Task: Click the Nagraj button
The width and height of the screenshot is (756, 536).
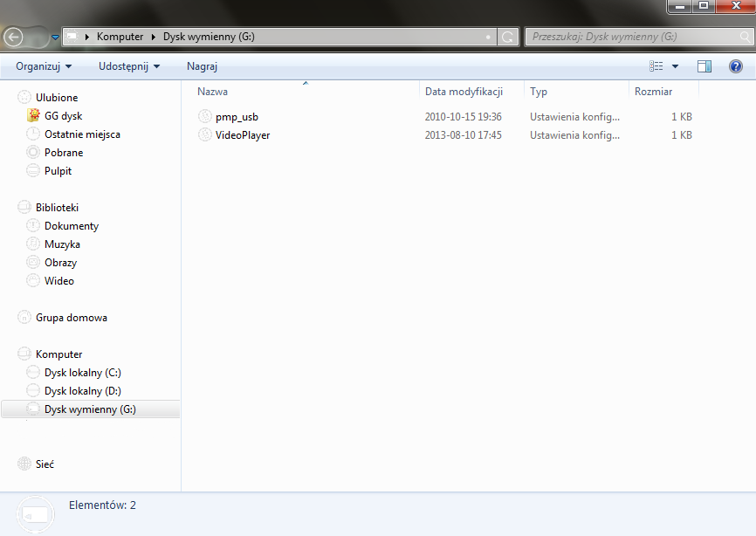Action: pyautogui.click(x=202, y=66)
